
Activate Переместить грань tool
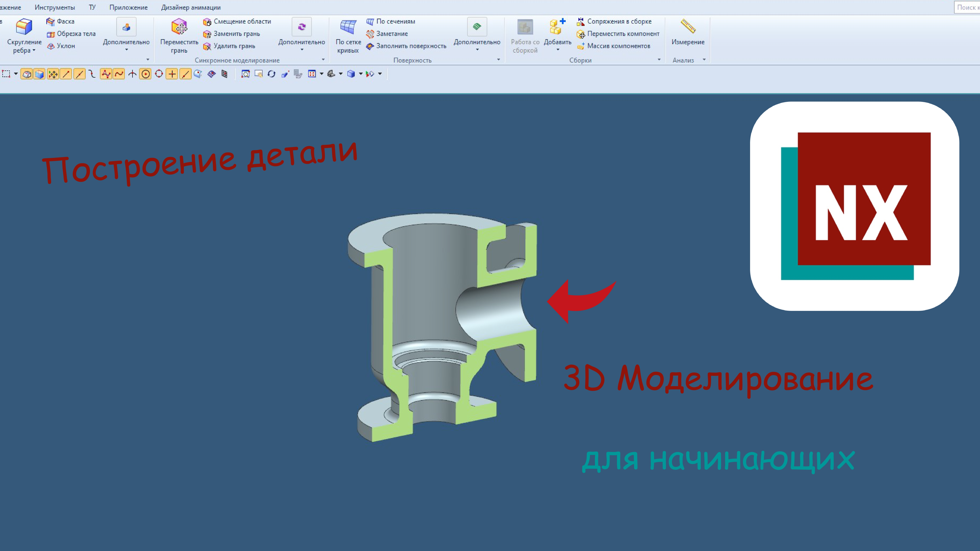click(x=179, y=36)
